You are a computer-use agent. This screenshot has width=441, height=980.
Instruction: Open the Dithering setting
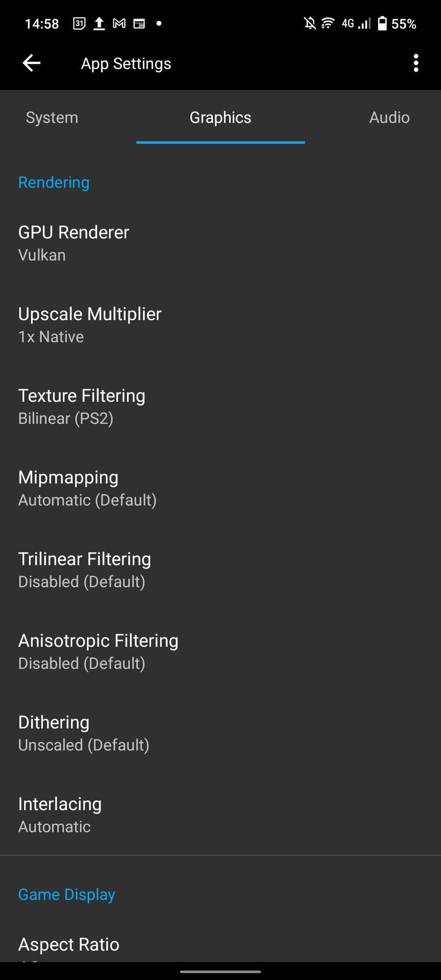click(x=220, y=733)
